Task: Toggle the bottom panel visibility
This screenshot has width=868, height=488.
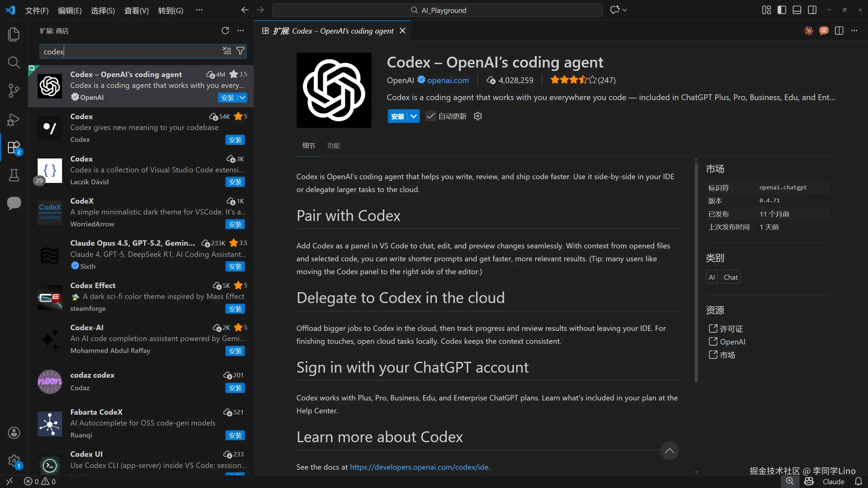Action: click(x=797, y=10)
